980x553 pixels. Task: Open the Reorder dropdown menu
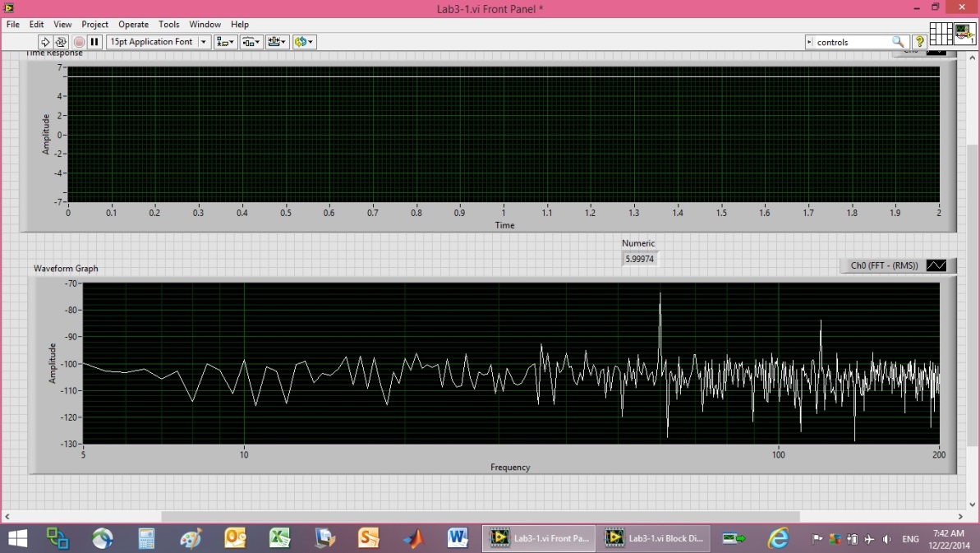(304, 42)
